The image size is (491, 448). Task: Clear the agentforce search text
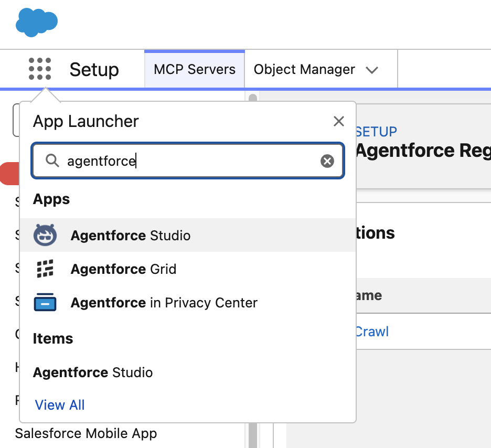pyautogui.click(x=327, y=161)
